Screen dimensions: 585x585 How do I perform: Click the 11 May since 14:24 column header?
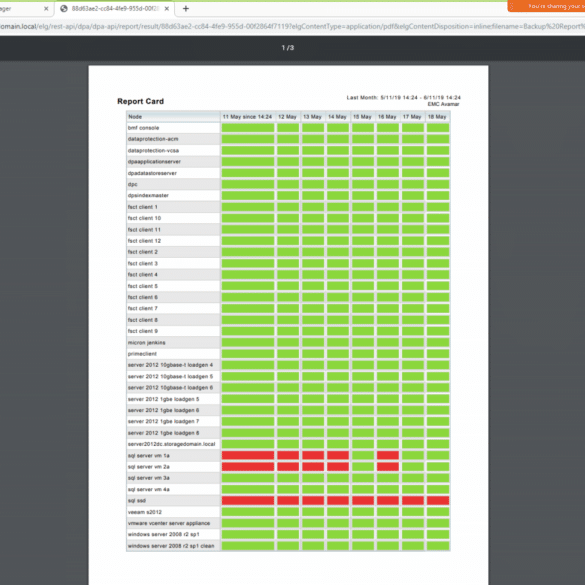[x=248, y=117]
